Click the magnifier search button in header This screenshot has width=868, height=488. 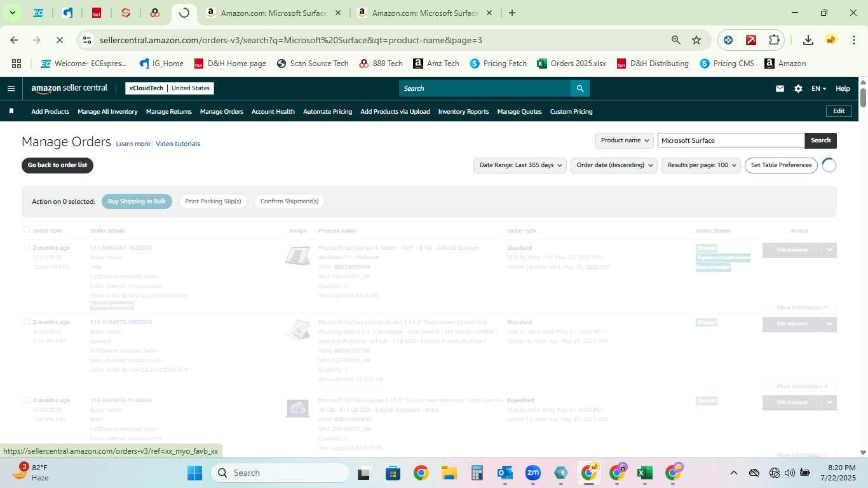click(x=580, y=88)
